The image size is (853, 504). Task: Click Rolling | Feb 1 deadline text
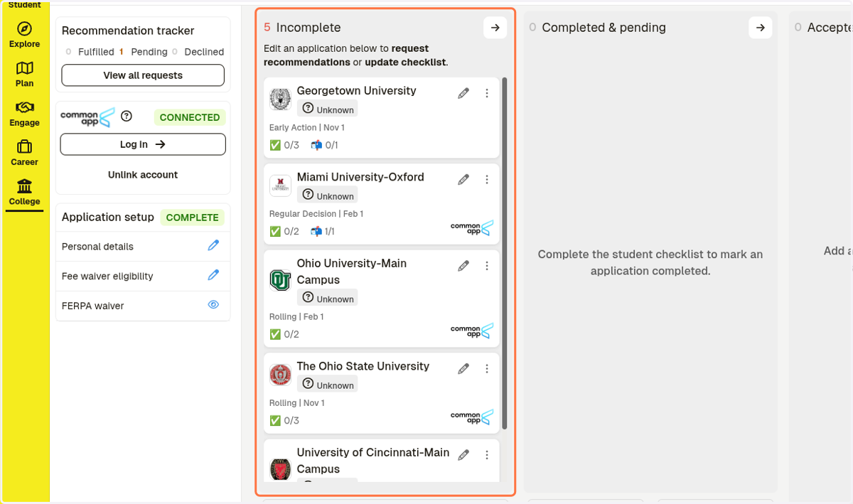click(296, 316)
